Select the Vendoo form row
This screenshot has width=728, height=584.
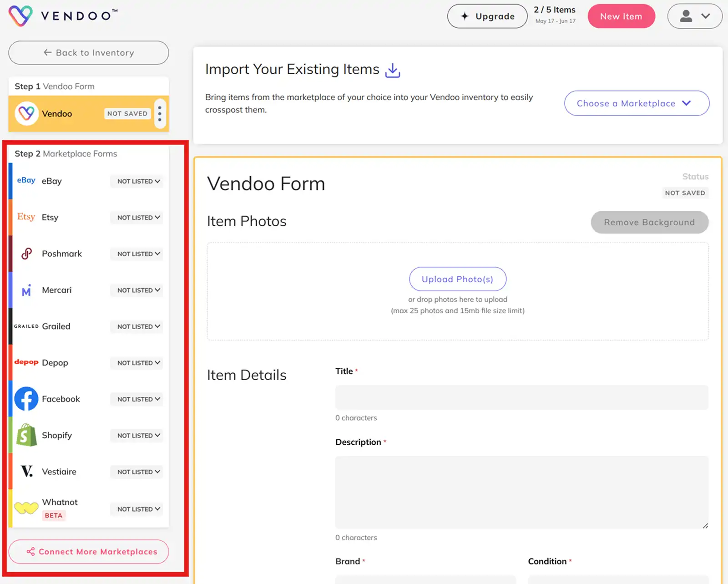[89, 114]
